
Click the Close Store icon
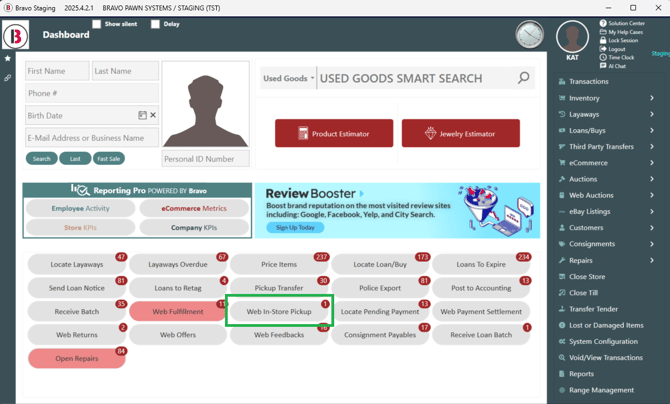click(x=562, y=277)
